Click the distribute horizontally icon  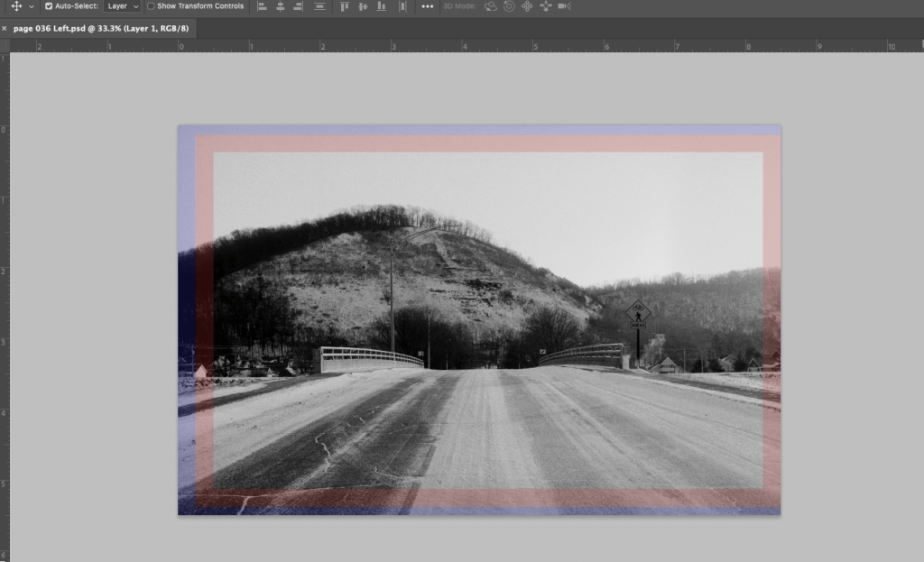coord(402,6)
